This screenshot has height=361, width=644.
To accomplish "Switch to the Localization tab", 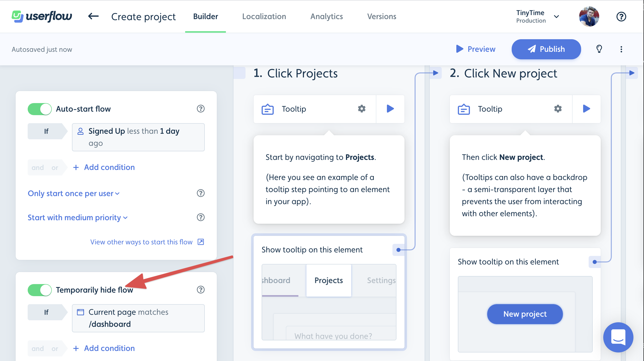I will click(x=264, y=16).
